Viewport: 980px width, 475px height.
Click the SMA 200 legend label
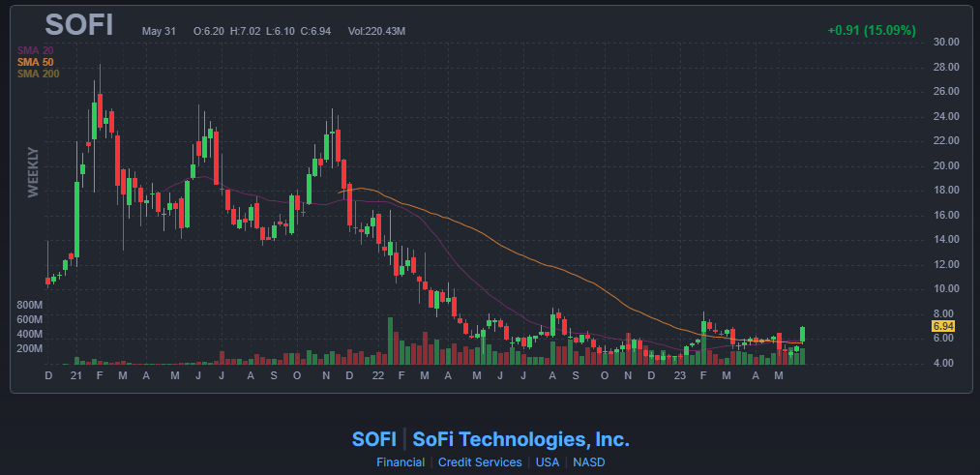(38, 74)
